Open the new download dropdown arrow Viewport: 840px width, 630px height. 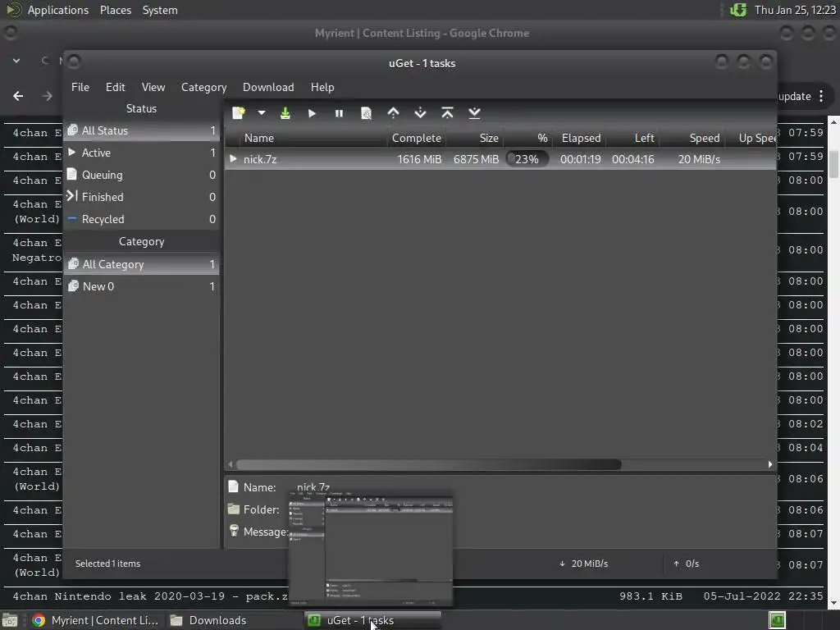click(262, 113)
